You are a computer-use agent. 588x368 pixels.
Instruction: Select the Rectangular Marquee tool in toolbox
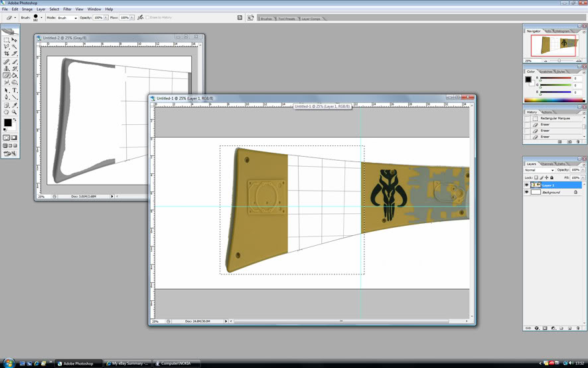(7, 40)
